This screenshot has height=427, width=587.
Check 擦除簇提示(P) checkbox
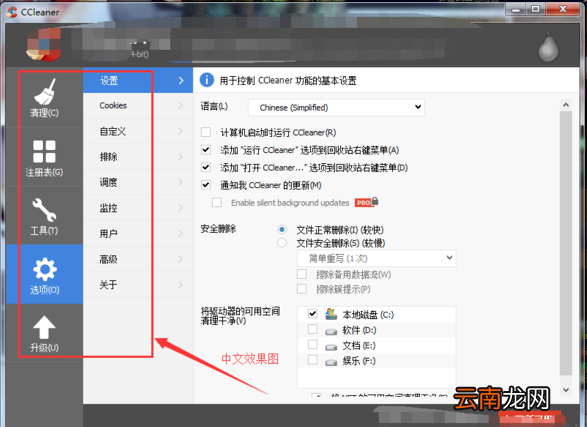point(302,289)
